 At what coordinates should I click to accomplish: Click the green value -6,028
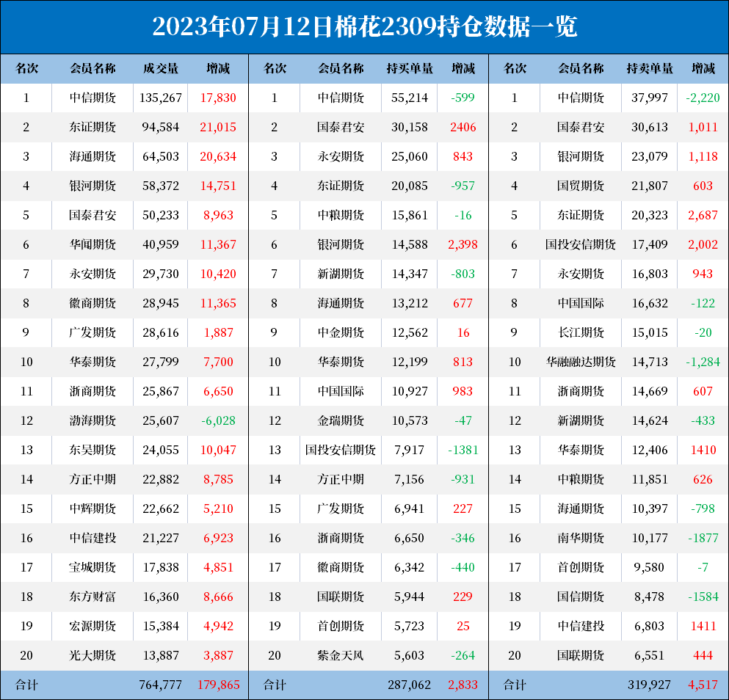point(218,420)
